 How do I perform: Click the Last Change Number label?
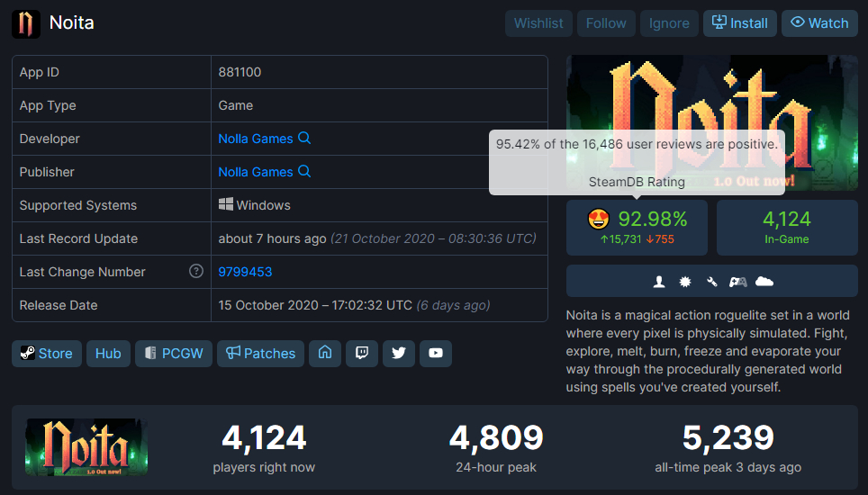[83, 272]
